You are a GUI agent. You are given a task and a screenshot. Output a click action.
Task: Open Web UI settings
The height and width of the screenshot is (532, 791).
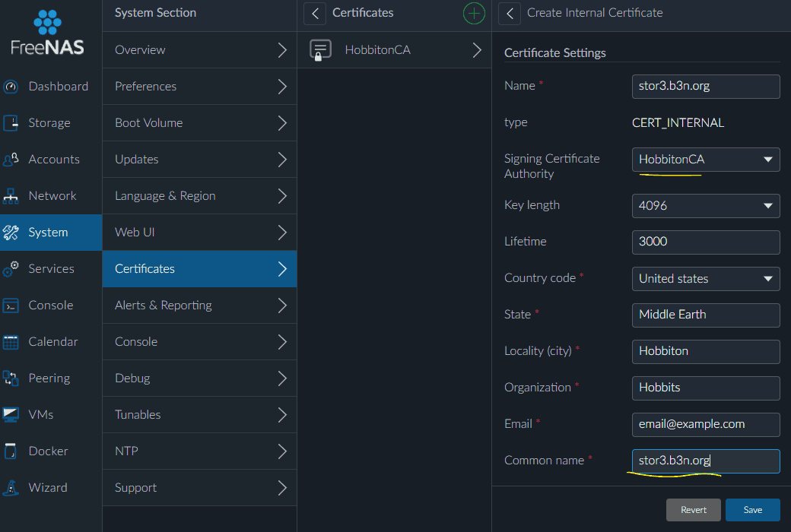point(200,233)
